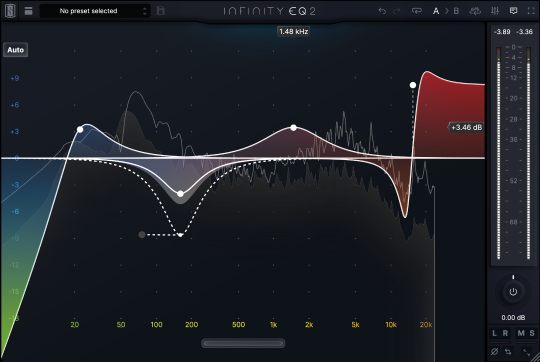The height and width of the screenshot is (362, 540).
Task: Click the horizontal frequency zoom scrollbar
Action: coord(243,343)
